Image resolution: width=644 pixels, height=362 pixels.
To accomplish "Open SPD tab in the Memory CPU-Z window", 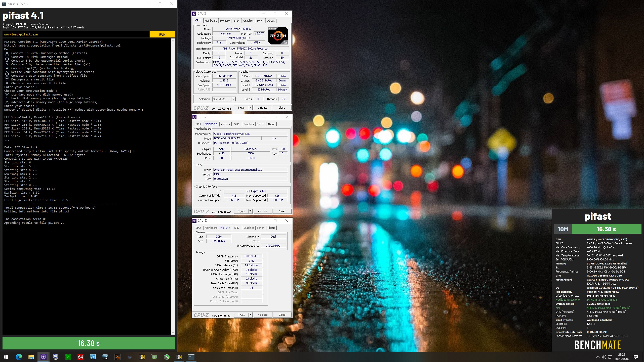I will pyautogui.click(x=237, y=228).
